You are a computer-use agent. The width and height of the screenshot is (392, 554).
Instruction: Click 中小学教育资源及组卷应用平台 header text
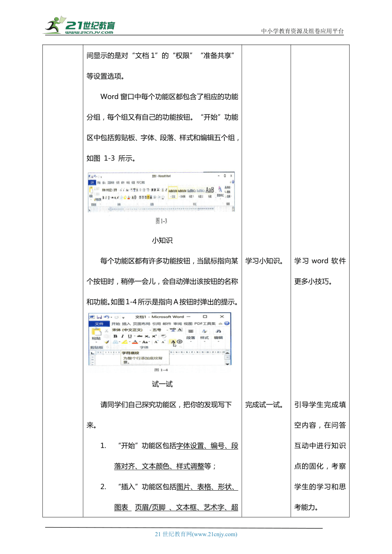pos(303,31)
